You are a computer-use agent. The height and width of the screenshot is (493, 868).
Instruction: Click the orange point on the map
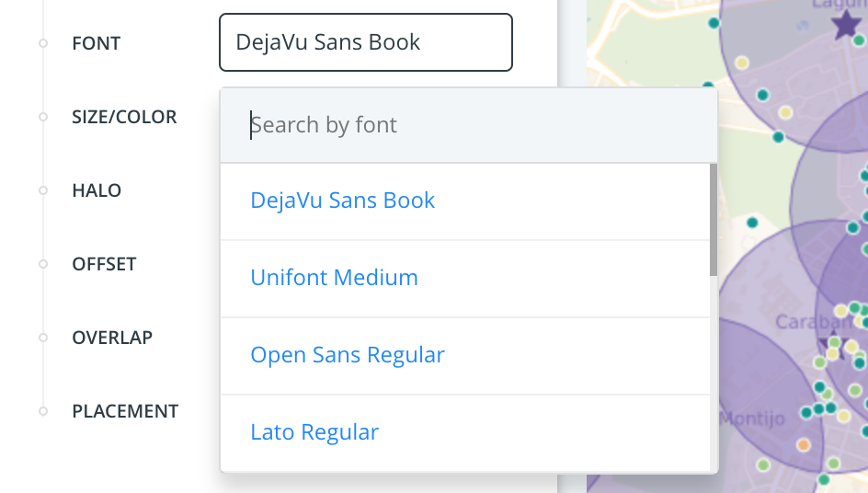point(804,445)
